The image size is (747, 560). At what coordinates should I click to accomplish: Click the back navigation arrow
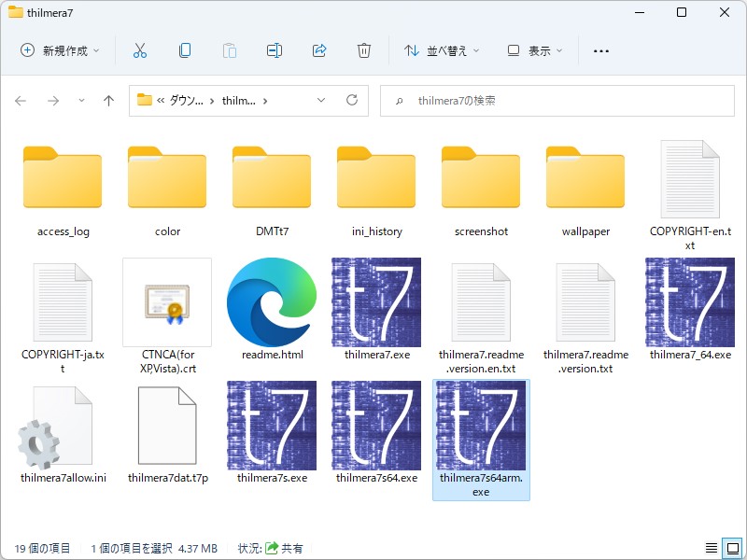21,101
